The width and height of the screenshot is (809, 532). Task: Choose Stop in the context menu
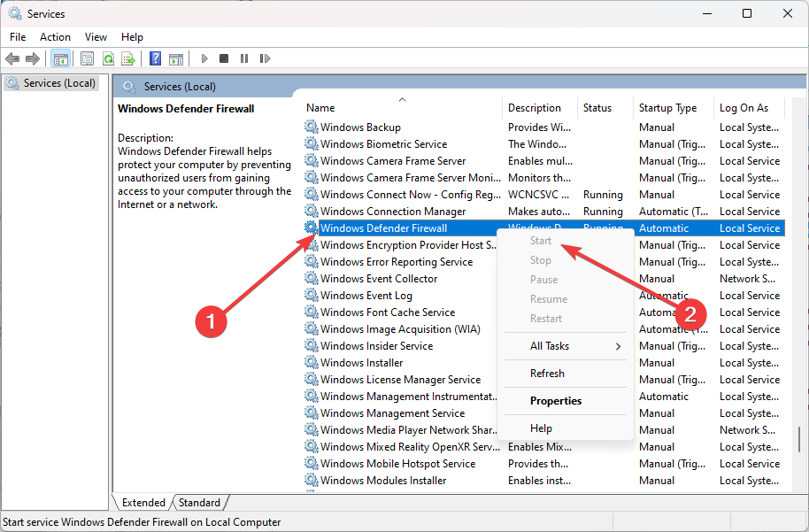541,260
